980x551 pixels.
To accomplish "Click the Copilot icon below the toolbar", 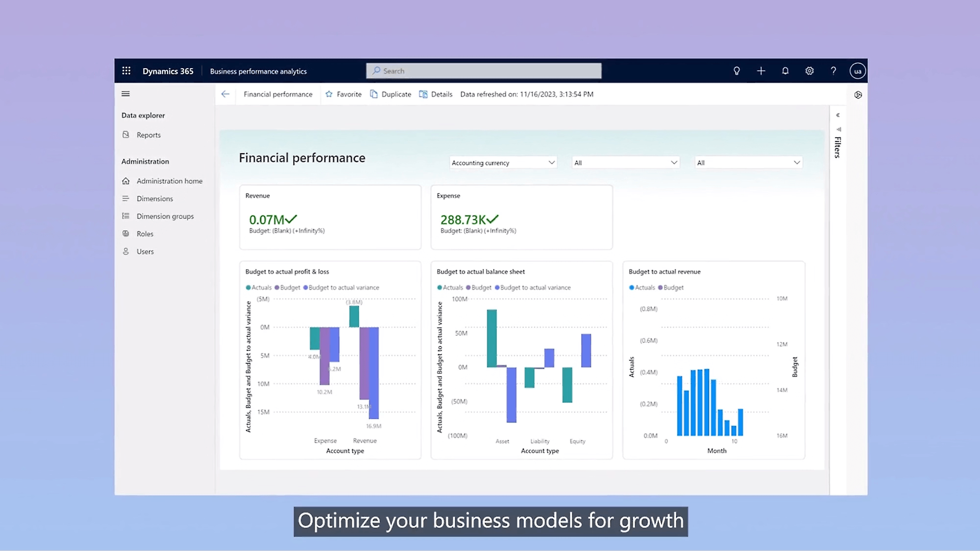I will click(858, 95).
